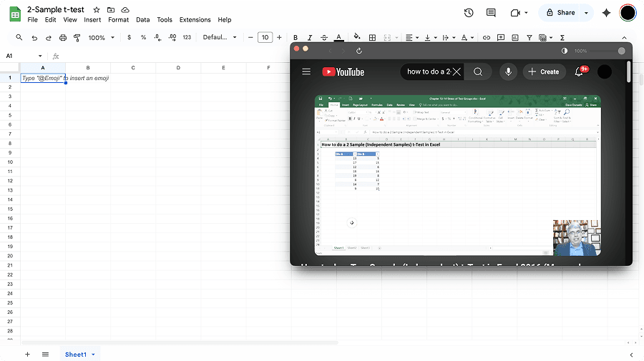Clear the YouTube search box
This screenshot has width=644, height=361.
pos(457,71)
